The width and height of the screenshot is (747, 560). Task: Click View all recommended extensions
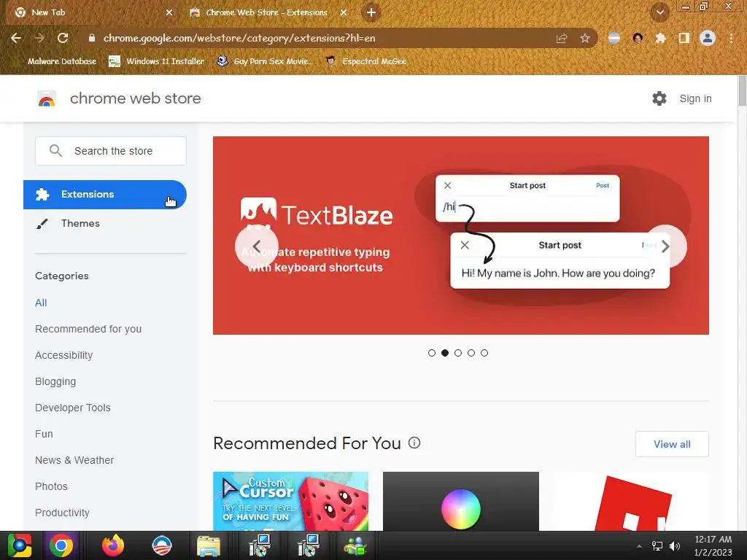672,444
